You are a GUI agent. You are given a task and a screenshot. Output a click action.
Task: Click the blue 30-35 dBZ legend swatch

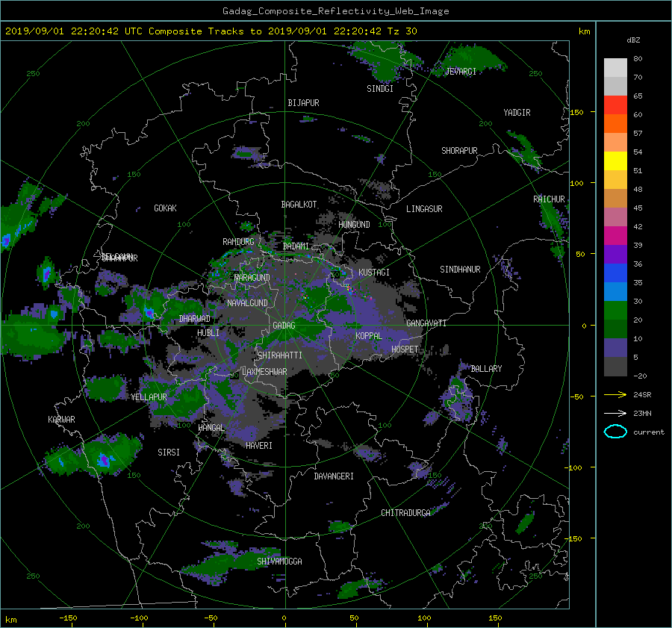(615, 292)
